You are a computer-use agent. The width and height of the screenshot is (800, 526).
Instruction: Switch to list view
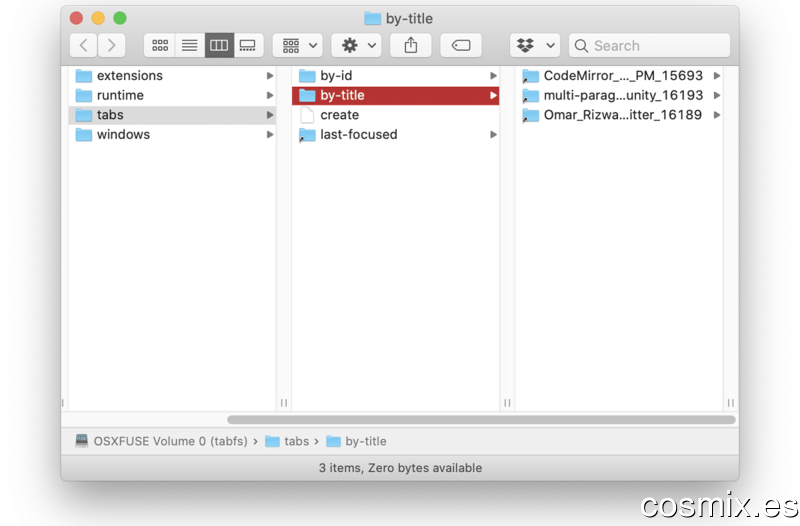tap(189, 45)
